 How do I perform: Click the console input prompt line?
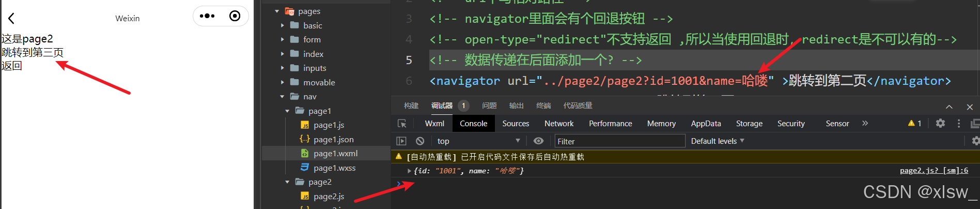685,184
